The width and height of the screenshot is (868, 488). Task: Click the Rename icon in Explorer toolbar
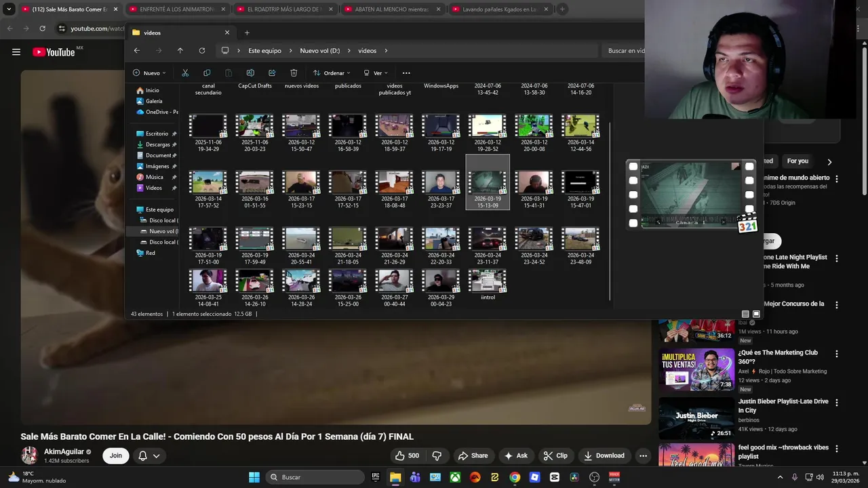click(250, 73)
